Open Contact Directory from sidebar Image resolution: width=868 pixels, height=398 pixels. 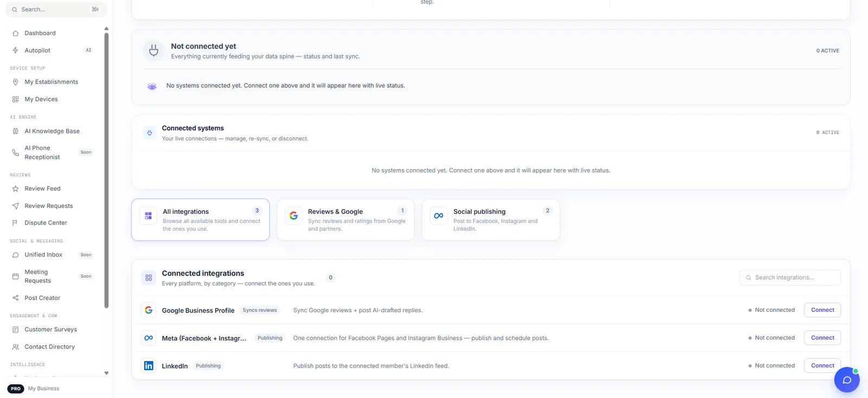pos(53,347)
